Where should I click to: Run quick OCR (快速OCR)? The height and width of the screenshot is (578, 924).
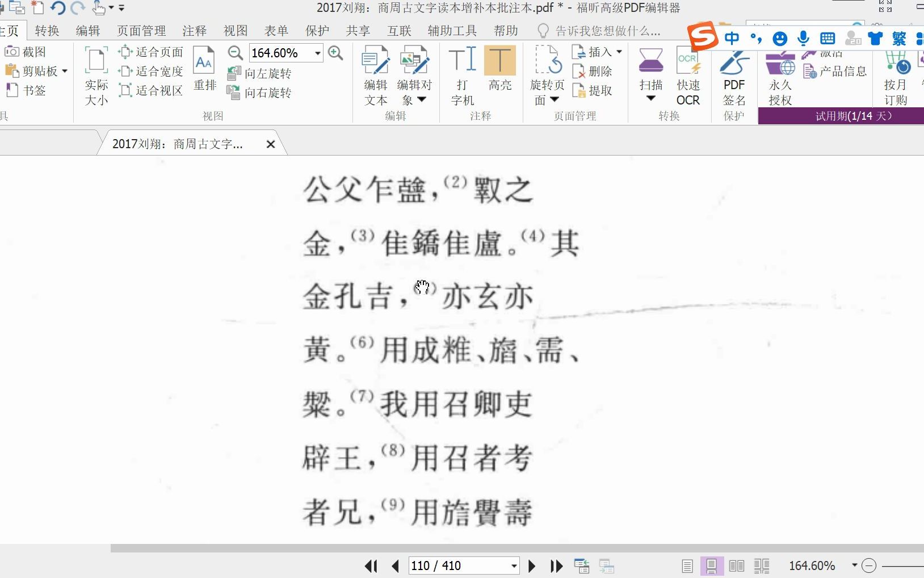point(688,77)
